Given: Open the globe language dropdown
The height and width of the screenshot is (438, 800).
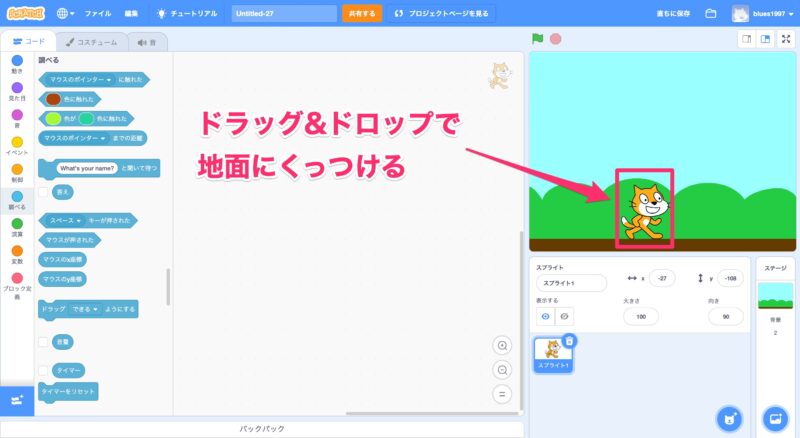Looking at the screenshot, I should point(66,14).
